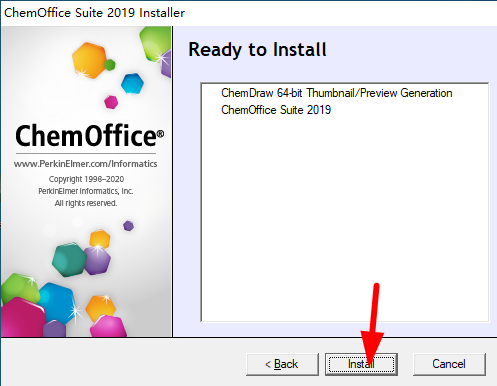Click the ChemOffice logo text
The height and width of the screenshot is (386, 497).
click(x=89, y=136)
